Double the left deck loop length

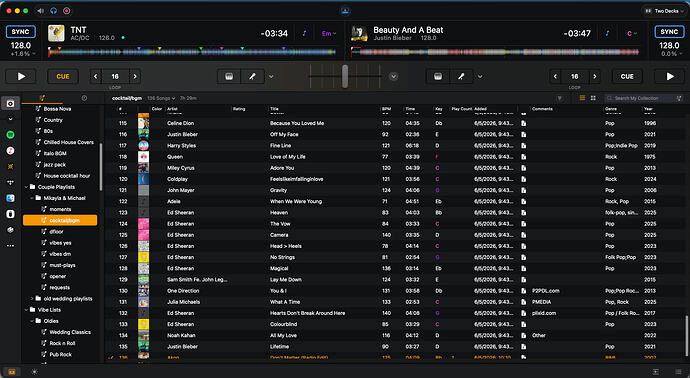tap(135, 77)
